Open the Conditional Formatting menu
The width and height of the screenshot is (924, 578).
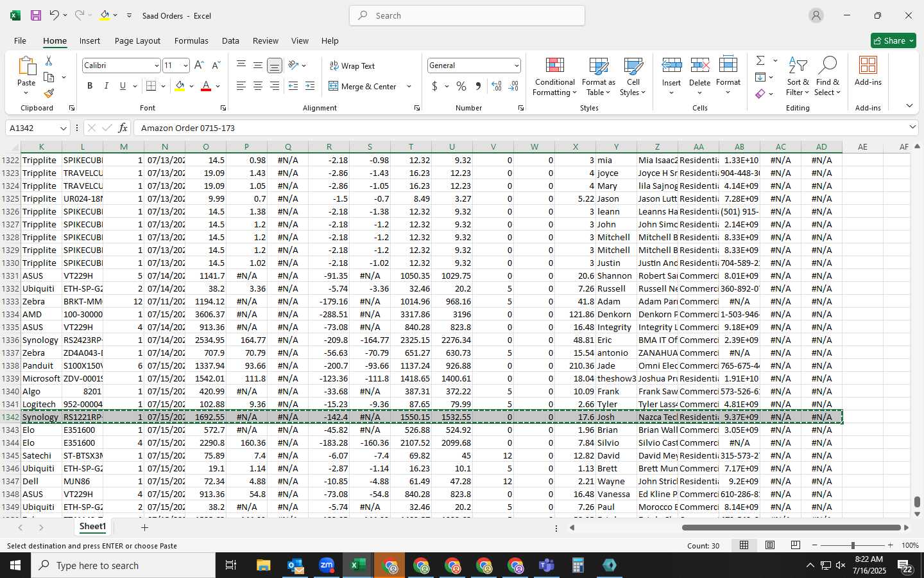[555, 76]
